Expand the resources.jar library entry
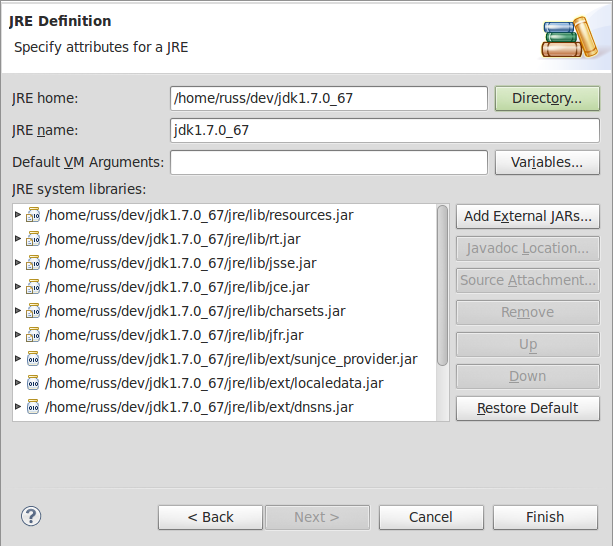The height and width of the screenshot is (546, 613). 18,215
